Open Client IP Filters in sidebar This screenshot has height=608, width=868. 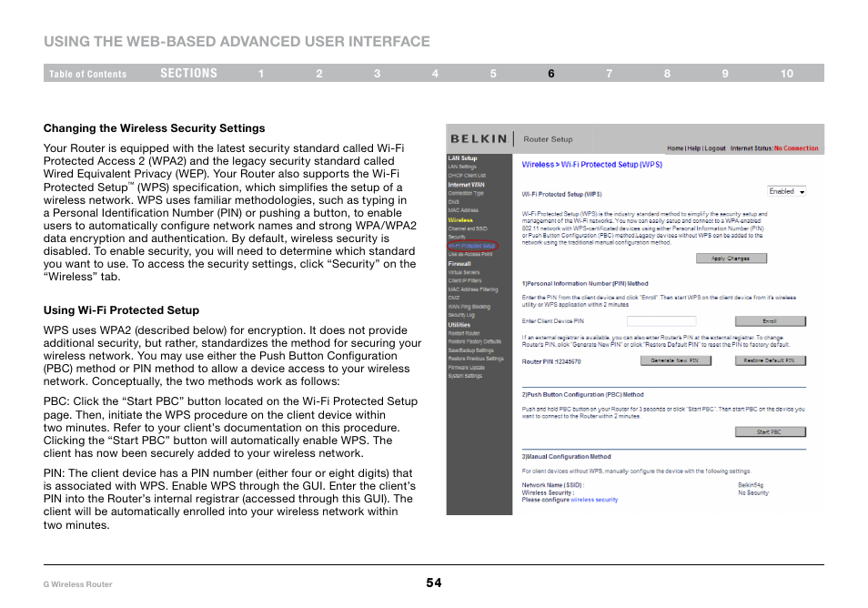click(x=464, y=280)
